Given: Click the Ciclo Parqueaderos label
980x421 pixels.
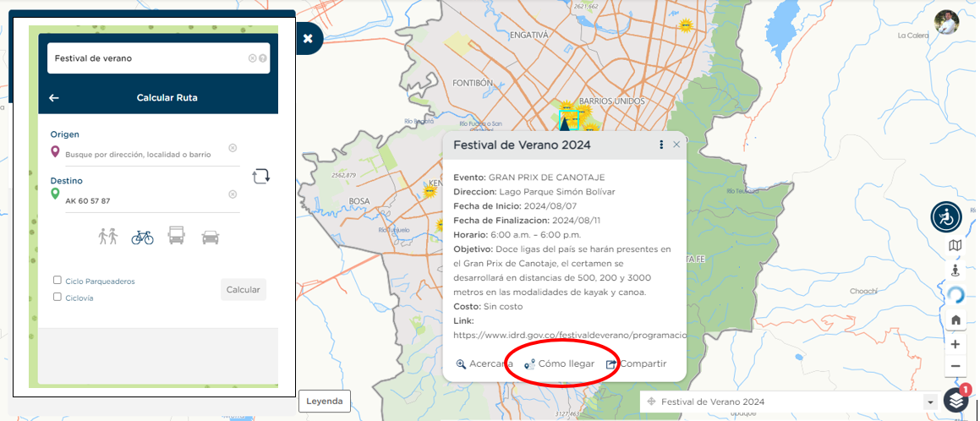Looking at the screenshot, I should coord(100,282).
